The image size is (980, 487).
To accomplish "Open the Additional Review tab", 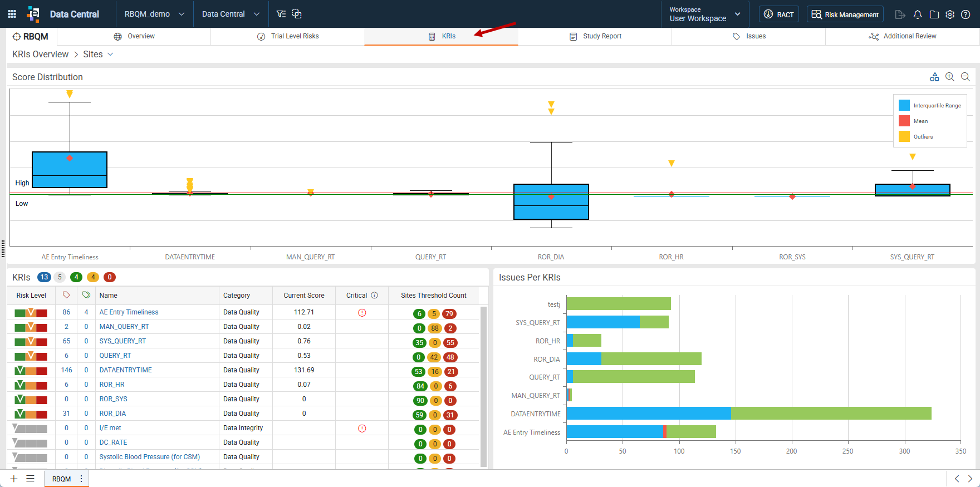I will click(903, 36).
